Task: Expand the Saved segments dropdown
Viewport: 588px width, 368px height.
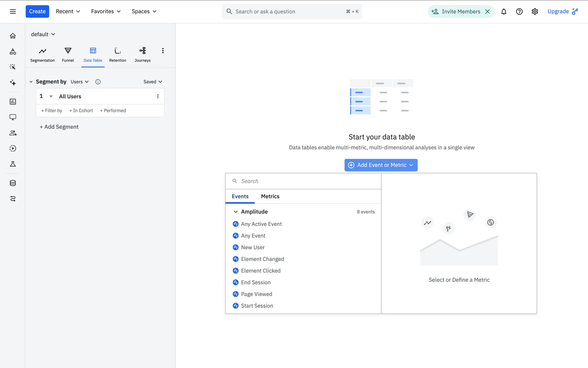Action: click(153, 82)
